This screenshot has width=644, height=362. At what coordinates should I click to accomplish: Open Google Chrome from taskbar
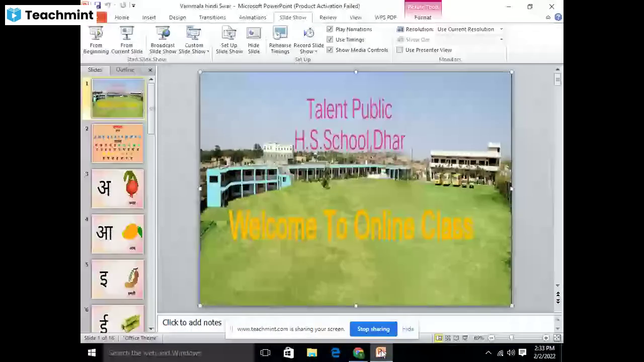358,353
